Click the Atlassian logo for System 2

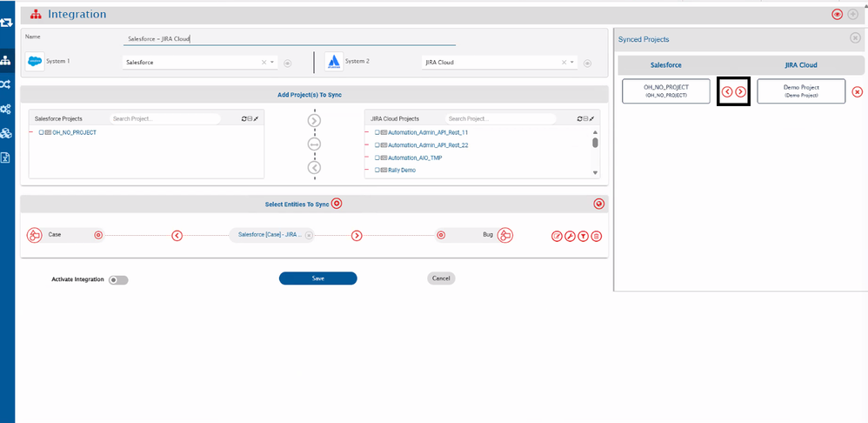click(334, 62)
